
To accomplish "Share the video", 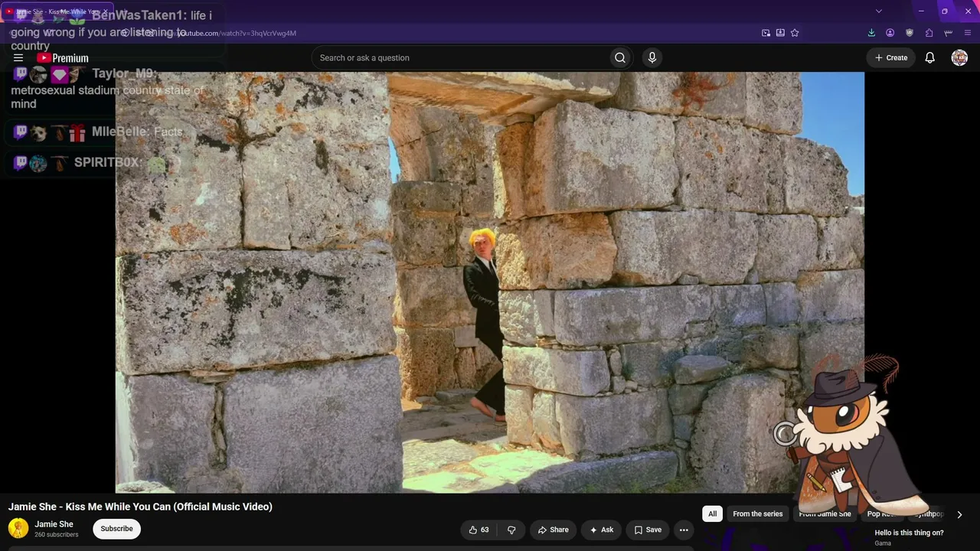I will click(x=553, y=530).
